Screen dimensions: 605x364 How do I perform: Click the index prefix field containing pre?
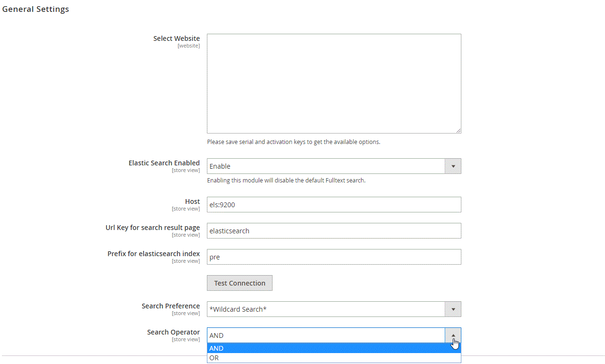(333, 257)
